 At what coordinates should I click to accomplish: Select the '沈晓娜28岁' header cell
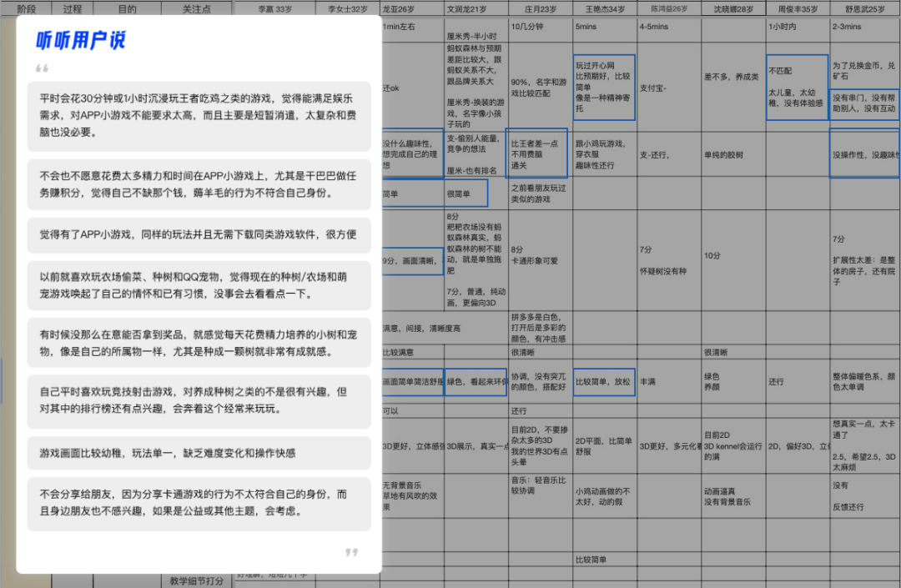734,8
